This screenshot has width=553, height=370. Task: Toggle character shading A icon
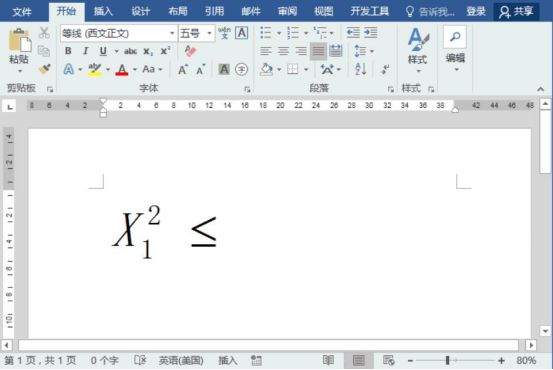pos(224,69)
